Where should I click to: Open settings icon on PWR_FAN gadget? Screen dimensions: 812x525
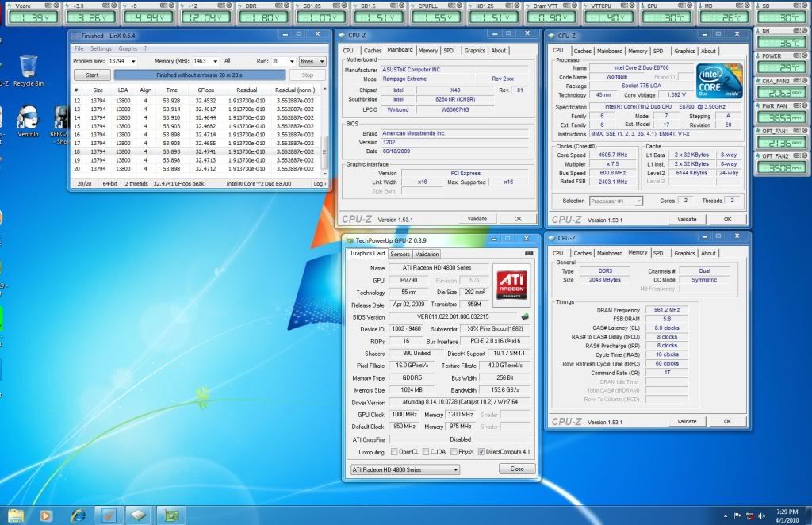[x=797, y=105]
